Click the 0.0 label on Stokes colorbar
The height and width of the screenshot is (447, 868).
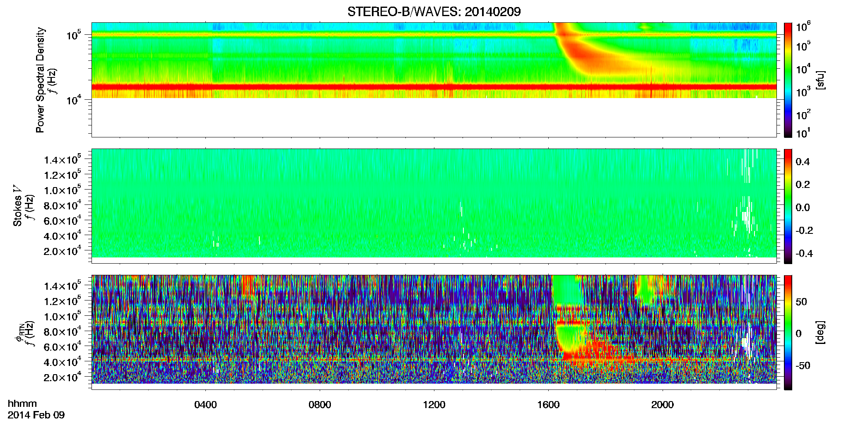point(802,208)
